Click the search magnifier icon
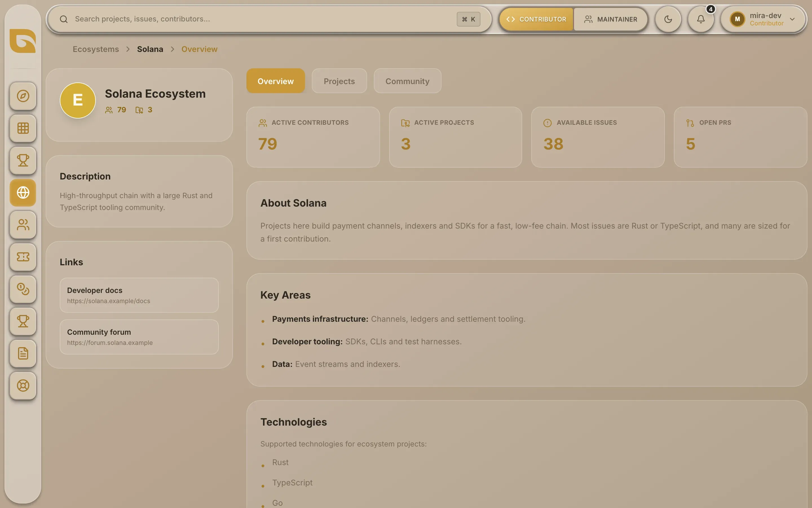812x508 pixels. 63,19
